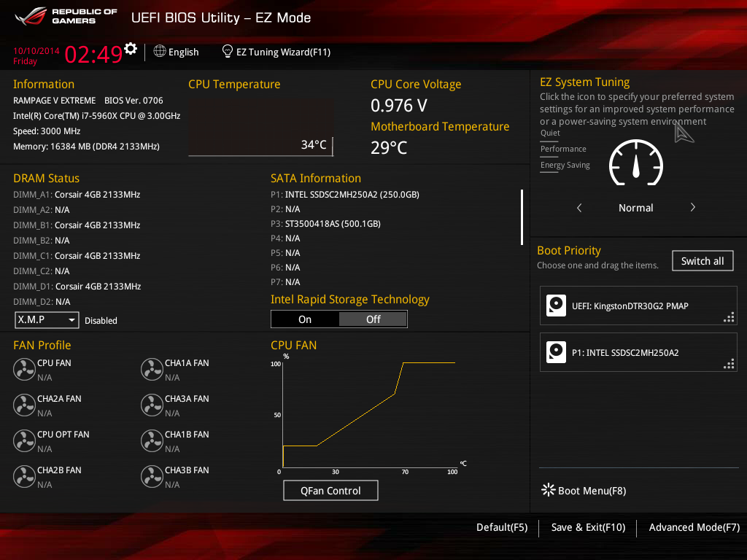Click the CHA1B FAN fan icon
The height and width of the screenshot is (560, 747).
tap(152, 440)
